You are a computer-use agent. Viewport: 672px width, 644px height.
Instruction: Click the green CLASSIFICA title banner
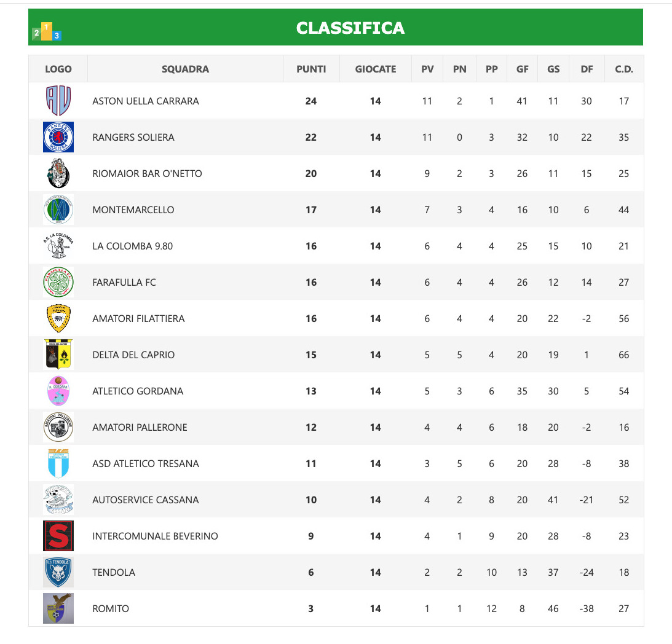(x=350, y=28)
